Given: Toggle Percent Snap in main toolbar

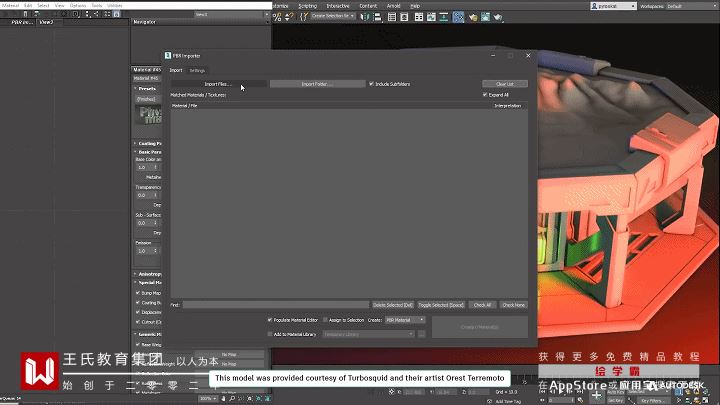Looking at the screenshot, I should click(x=277, y=17).
